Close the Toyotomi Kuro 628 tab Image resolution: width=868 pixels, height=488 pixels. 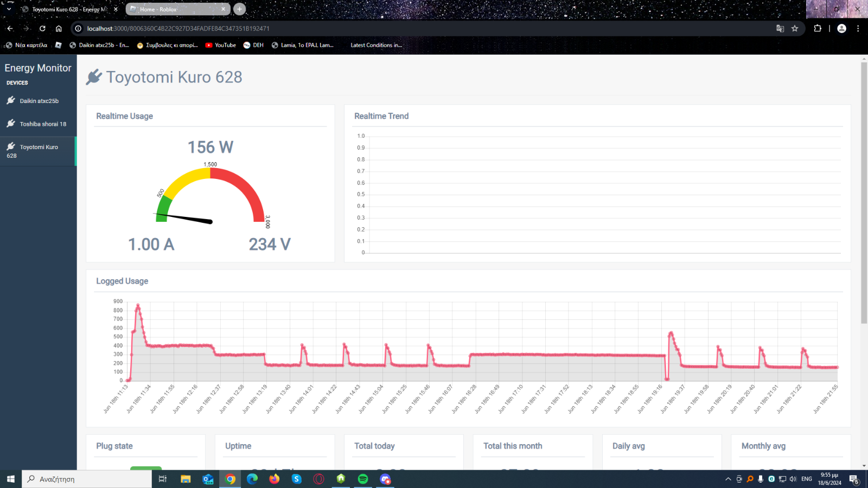(116, 9)
